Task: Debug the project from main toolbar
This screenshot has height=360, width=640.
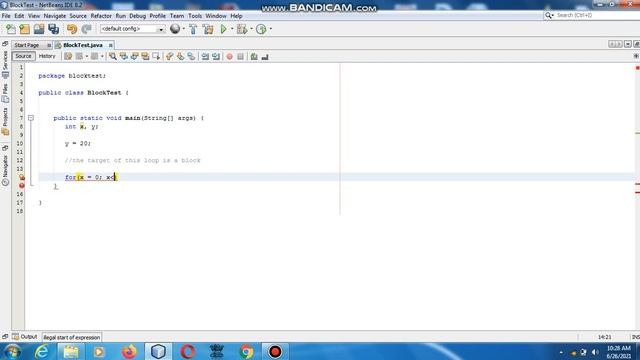Action: [242, 29]
